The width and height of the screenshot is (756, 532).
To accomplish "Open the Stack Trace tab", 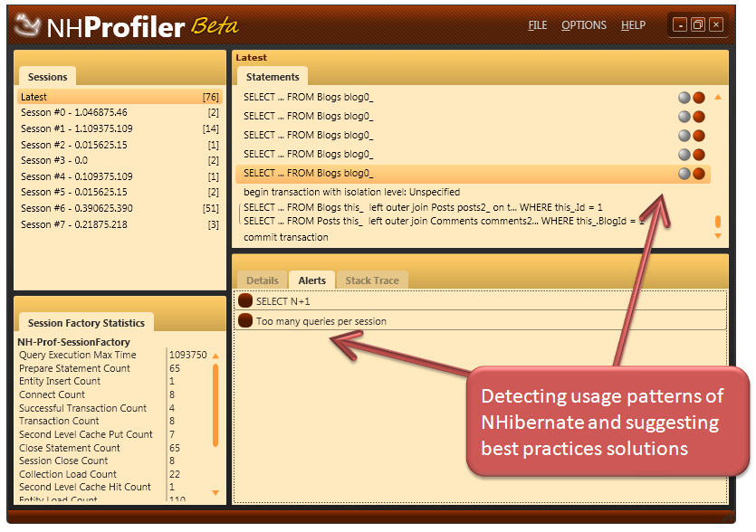I will (372, 280).
